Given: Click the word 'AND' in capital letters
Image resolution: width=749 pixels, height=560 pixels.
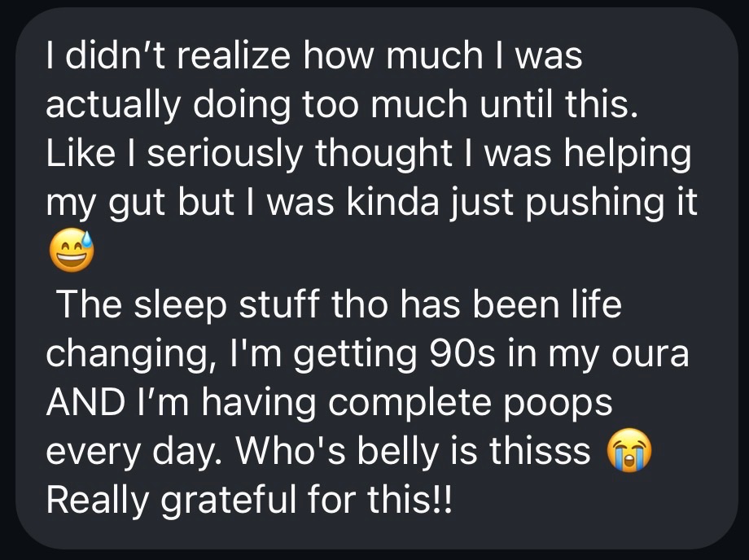Looking at the screenshot, I should pyautogui.click(x=86, y=401).
